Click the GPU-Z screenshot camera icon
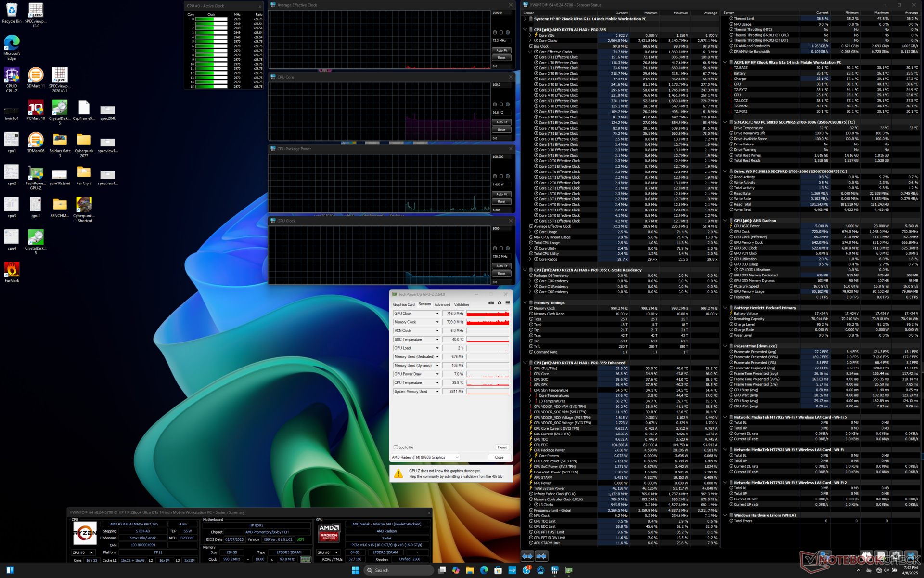The height and width of the screenshot is (578, 924). coord(491,303)
